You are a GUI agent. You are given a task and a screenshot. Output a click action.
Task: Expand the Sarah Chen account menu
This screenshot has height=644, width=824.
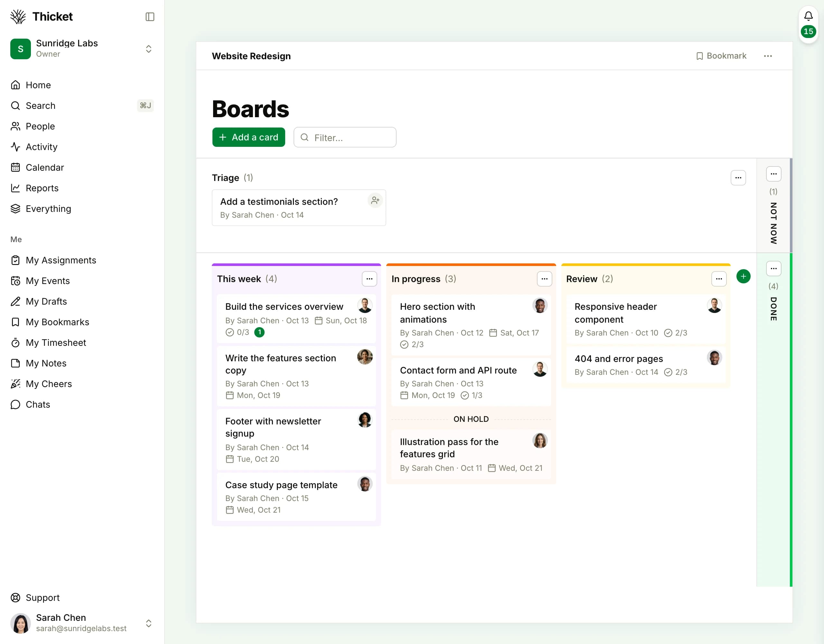(148, 623)
